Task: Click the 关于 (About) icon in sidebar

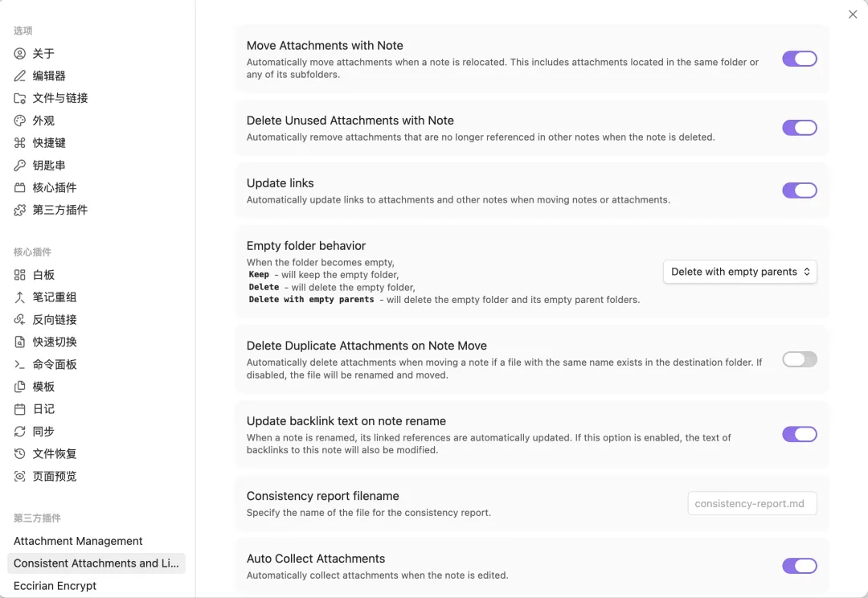Action: pyautogui.click(x=20, y=54)
